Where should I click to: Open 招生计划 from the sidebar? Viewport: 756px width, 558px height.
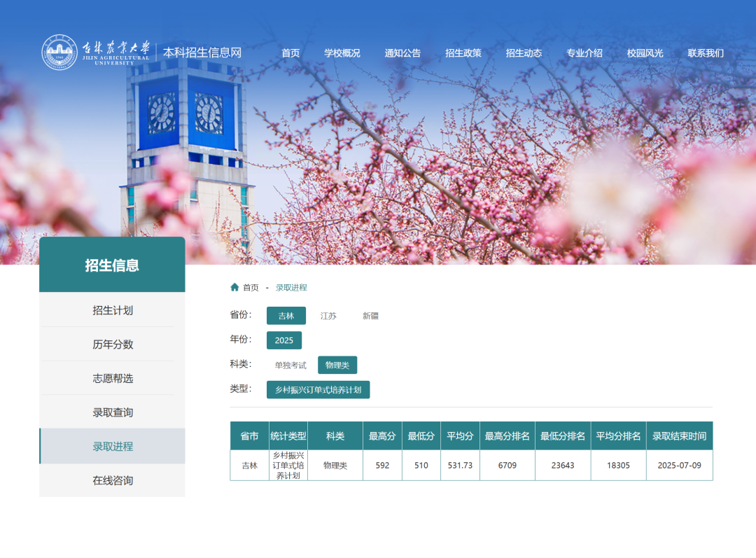click(112, 309)
